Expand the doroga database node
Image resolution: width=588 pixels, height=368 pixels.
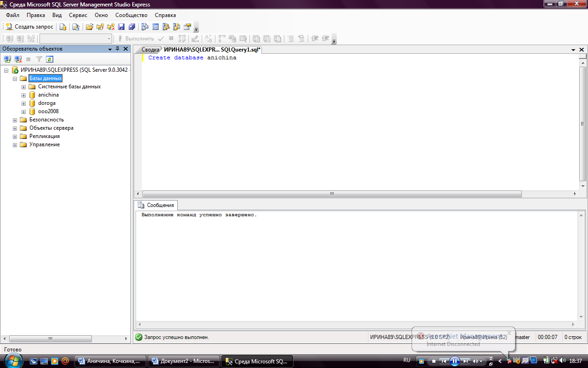click(23, 103)
